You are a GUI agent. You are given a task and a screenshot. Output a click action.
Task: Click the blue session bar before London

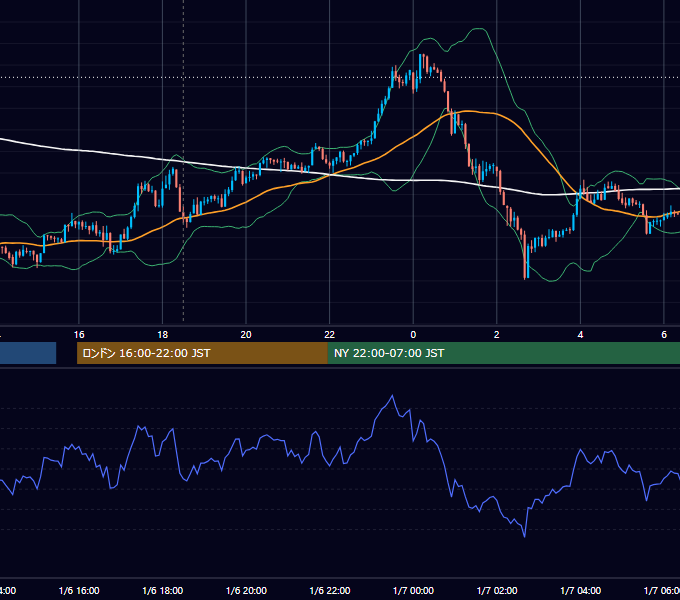tap(28, 353)
